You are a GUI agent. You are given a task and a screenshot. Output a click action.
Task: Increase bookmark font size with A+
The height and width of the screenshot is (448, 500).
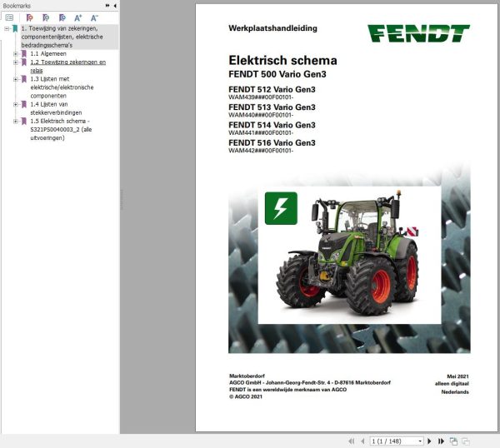click(x=78, y=17)
